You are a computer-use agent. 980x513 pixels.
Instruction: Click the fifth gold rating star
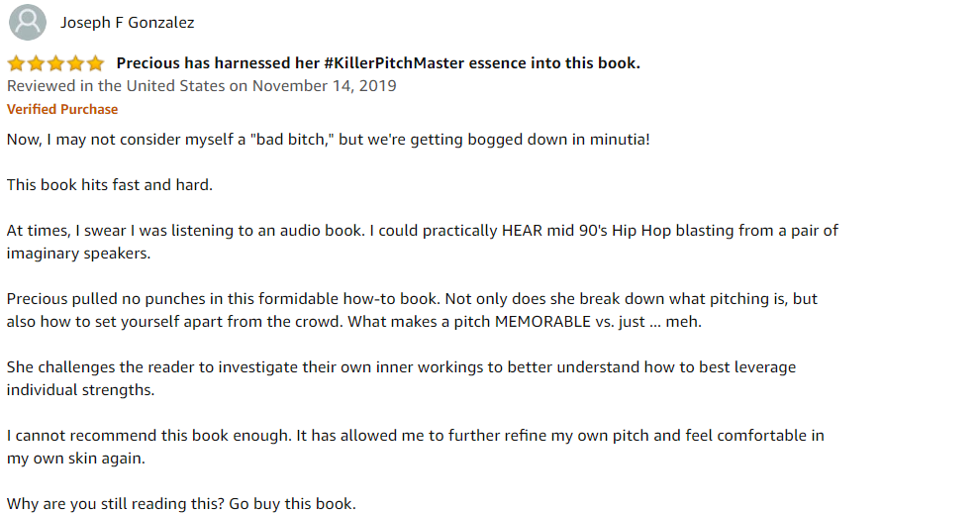96,63
